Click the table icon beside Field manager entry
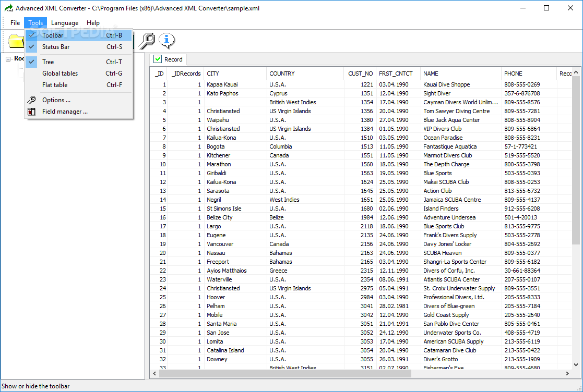 (32, 112)
